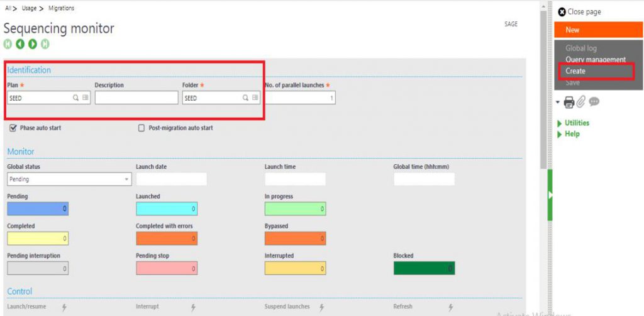Viewport: 644px width, 316px height.
Task: Click the previous record arrow icon
Action: (20, 44)
